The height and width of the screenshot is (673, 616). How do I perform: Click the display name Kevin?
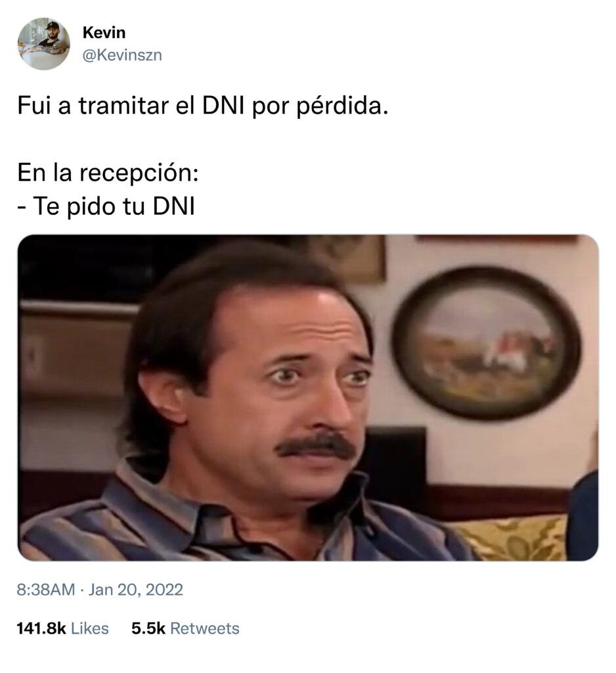(104, 32)
